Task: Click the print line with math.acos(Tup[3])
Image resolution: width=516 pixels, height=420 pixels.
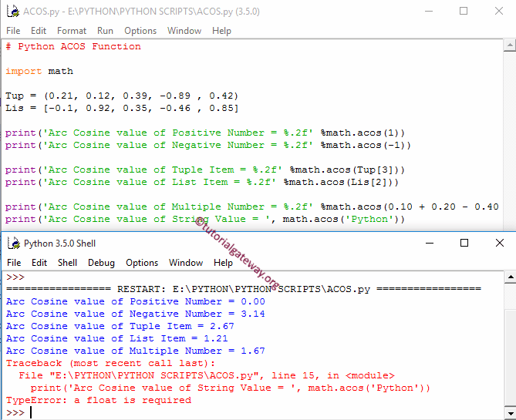Action: pos(205,170)
